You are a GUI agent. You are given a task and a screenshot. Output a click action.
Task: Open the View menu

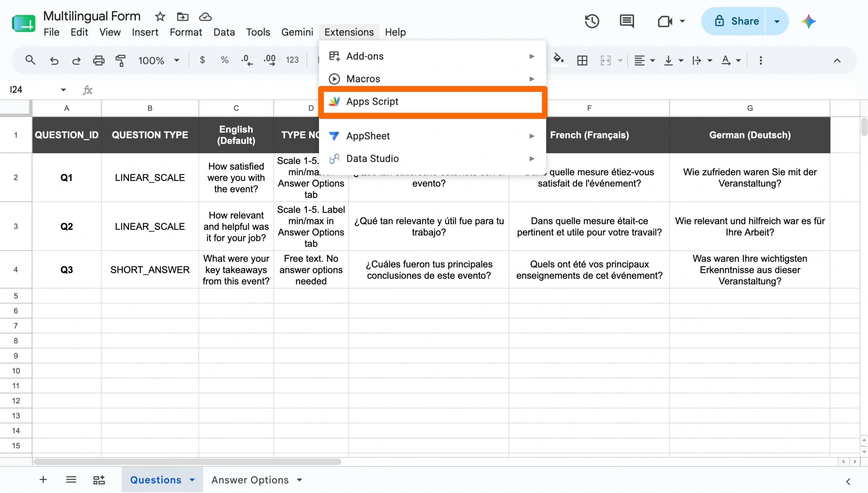click(110, 32)
